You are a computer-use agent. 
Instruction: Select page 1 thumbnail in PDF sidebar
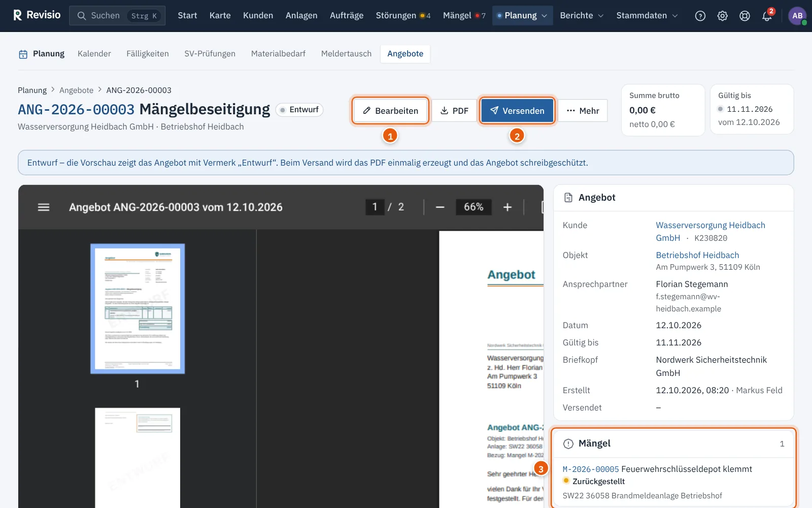pos(138,308)
